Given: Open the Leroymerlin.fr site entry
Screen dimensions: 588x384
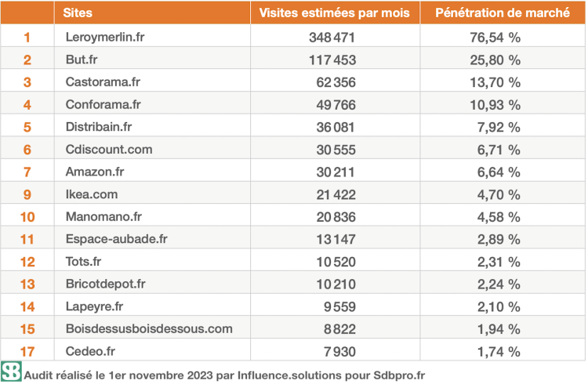Looking at the screenshot, I should pos(107,37).
